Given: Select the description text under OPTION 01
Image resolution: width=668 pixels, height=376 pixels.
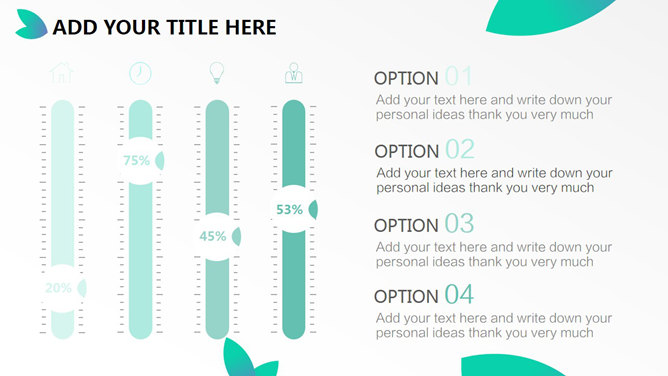Looking at the screenshot, I should pos(494,107).
